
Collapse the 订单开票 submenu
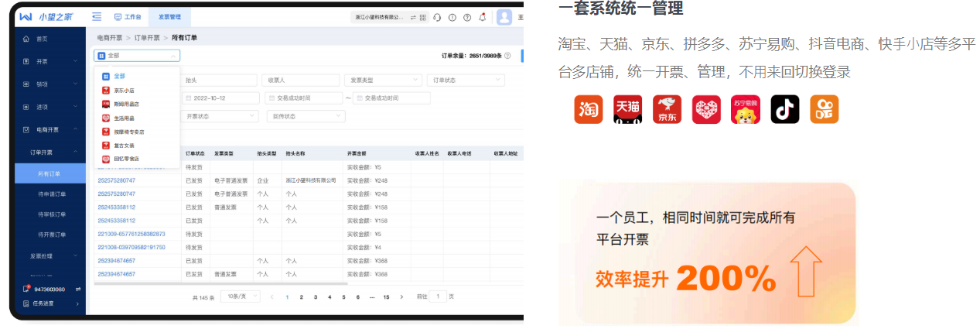click(x=50, y=153)
